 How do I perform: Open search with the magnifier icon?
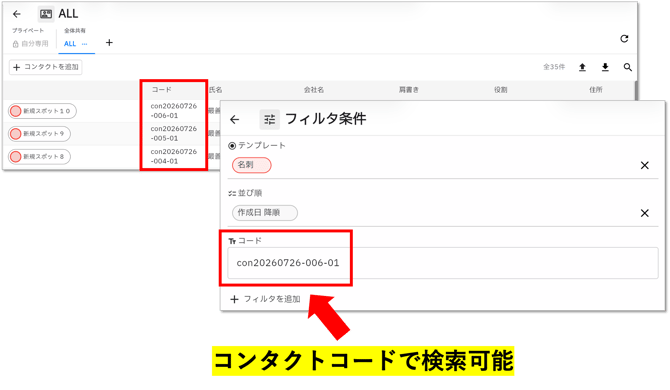(628, 67)
